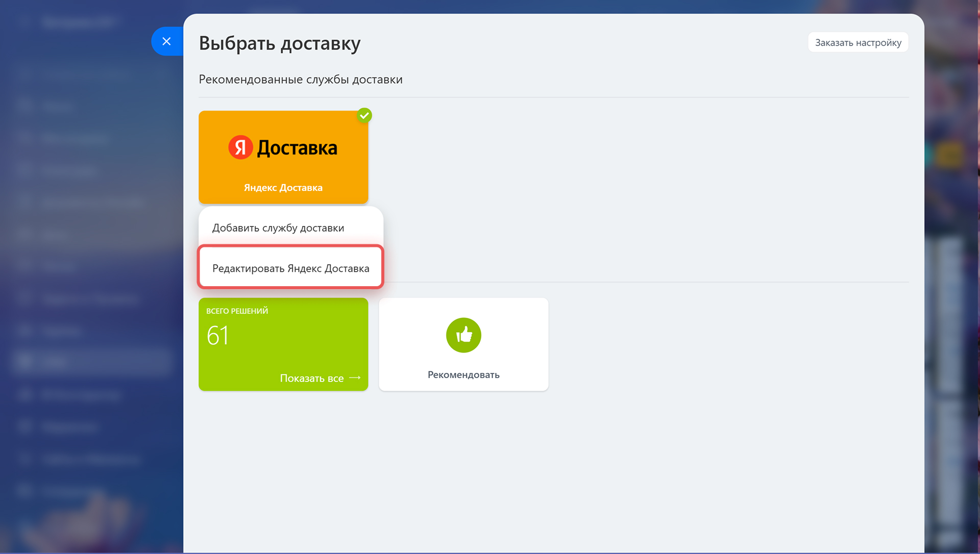Screen dimensions: 980x554
Task: Click Показать все link with arrow
Action: point(321,378)
